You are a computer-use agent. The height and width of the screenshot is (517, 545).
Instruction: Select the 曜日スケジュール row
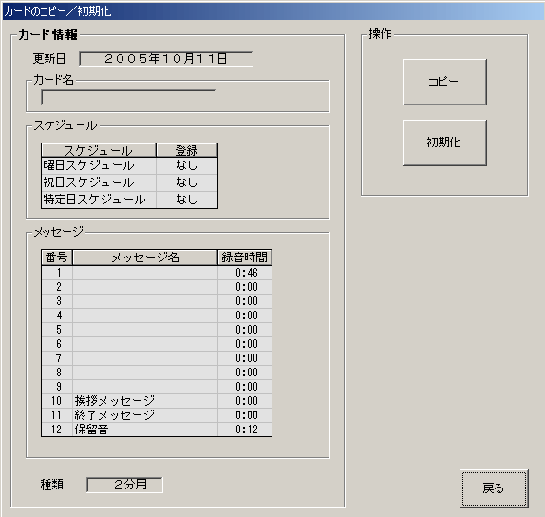130,165
